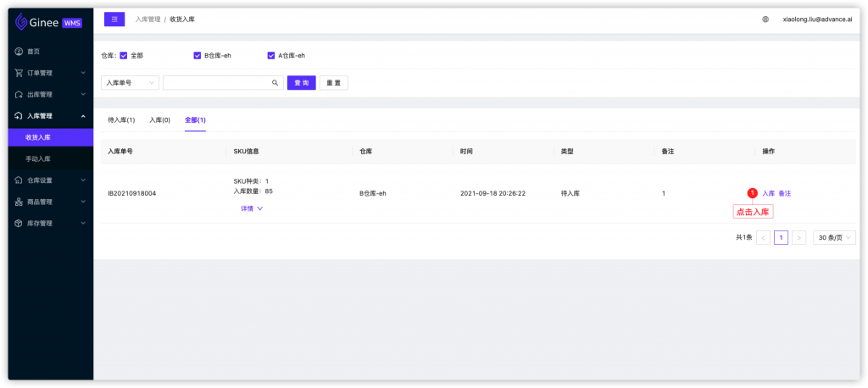Toggle the sidebar collapse menu button
The image size is (868, 388).
pyautogui.click(x=114, y=19)
